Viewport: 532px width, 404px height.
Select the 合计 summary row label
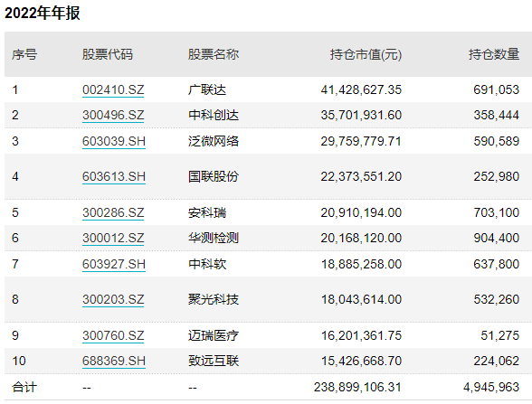tap(24, 387)
